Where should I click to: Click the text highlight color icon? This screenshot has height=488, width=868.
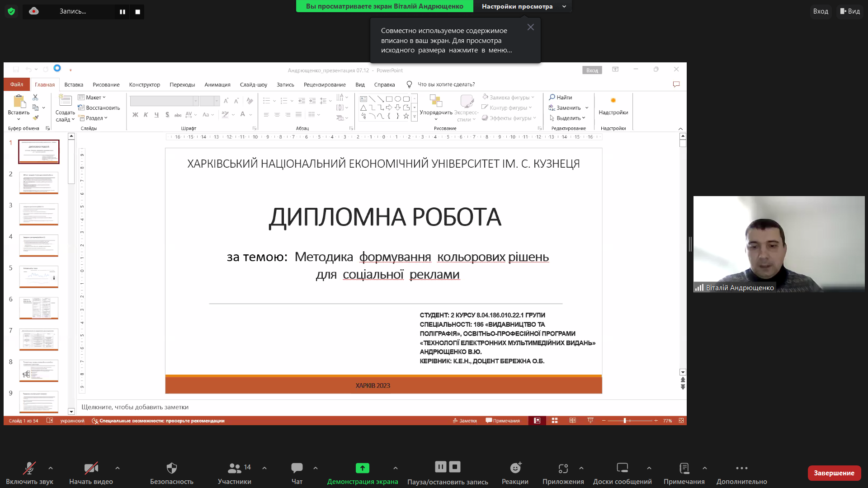[x=226, y=114]
